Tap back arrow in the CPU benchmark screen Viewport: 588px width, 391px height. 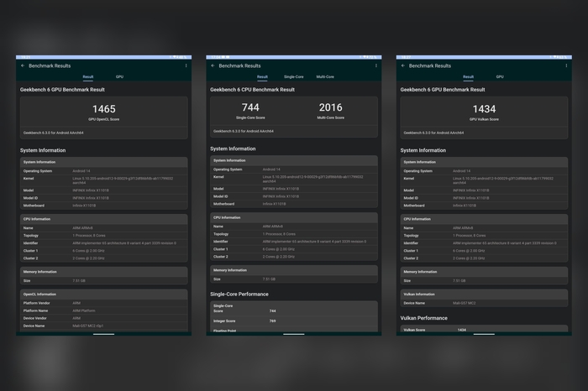click(213, 65)
